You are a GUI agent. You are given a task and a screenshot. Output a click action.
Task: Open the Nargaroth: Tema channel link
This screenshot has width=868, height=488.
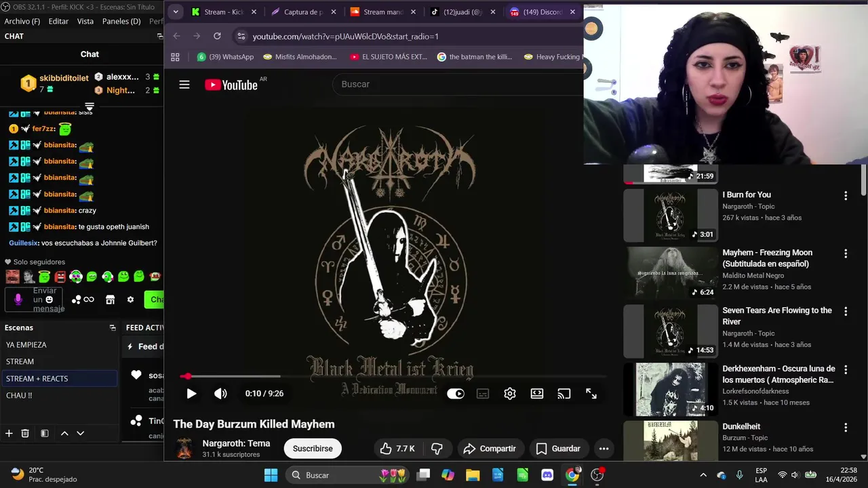click(236, 443)
